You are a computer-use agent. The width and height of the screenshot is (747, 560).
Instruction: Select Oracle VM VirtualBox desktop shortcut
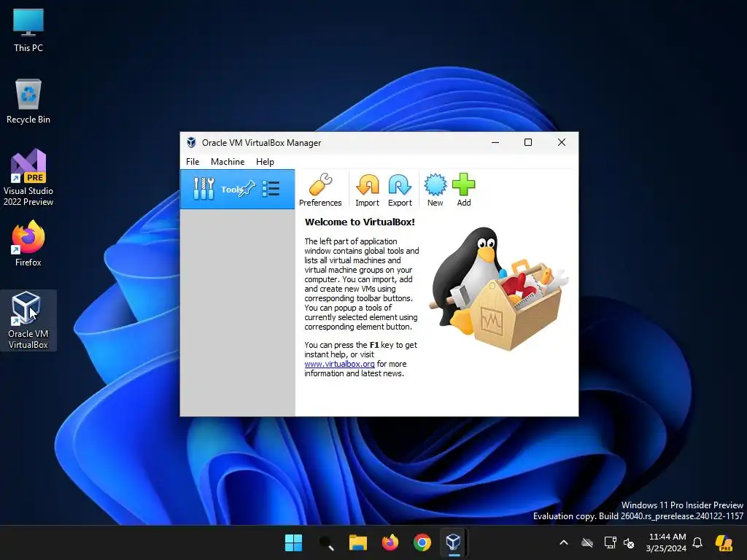pyautogui.click(x=28, y=321)
